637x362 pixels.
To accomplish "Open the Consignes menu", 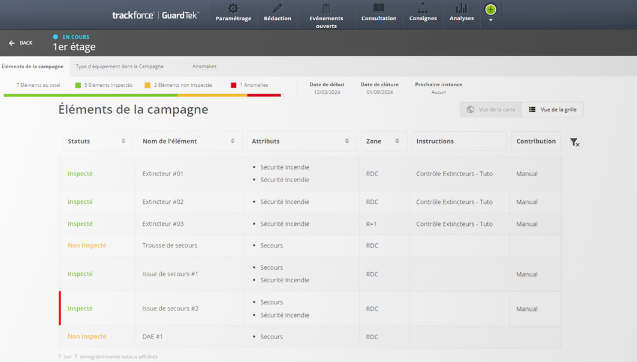I will point(423,13).
